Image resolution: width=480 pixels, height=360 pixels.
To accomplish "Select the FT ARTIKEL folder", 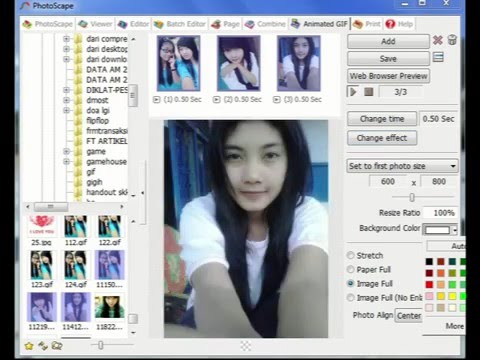I will tap(106, 141).
